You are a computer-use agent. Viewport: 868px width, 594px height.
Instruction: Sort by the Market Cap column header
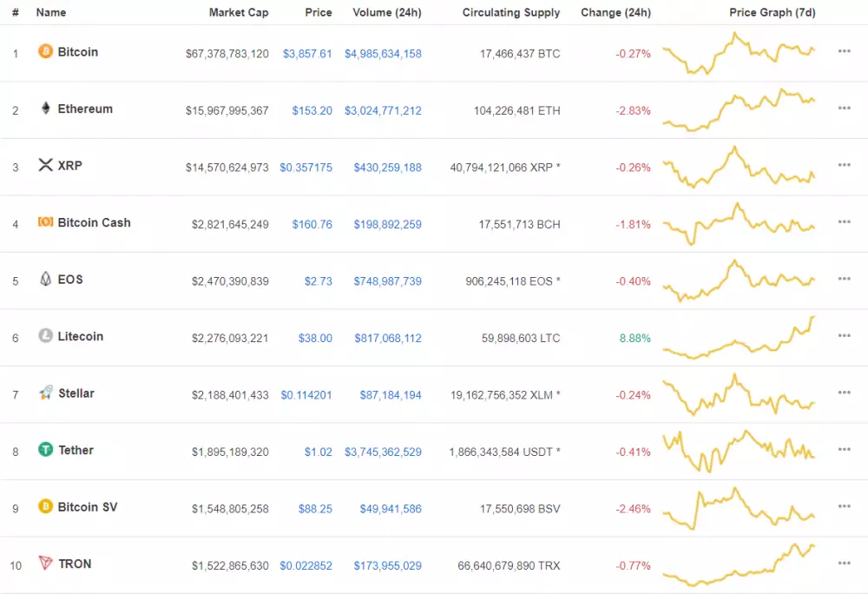click(x=239, y=12)
